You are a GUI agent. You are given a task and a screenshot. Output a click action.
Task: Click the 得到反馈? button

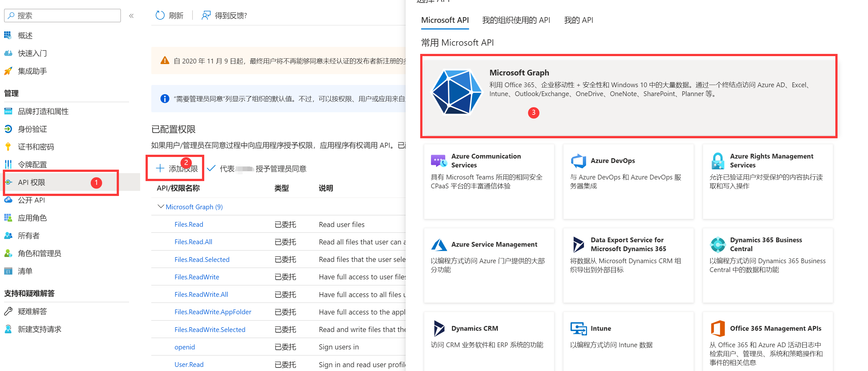[225, 15]
